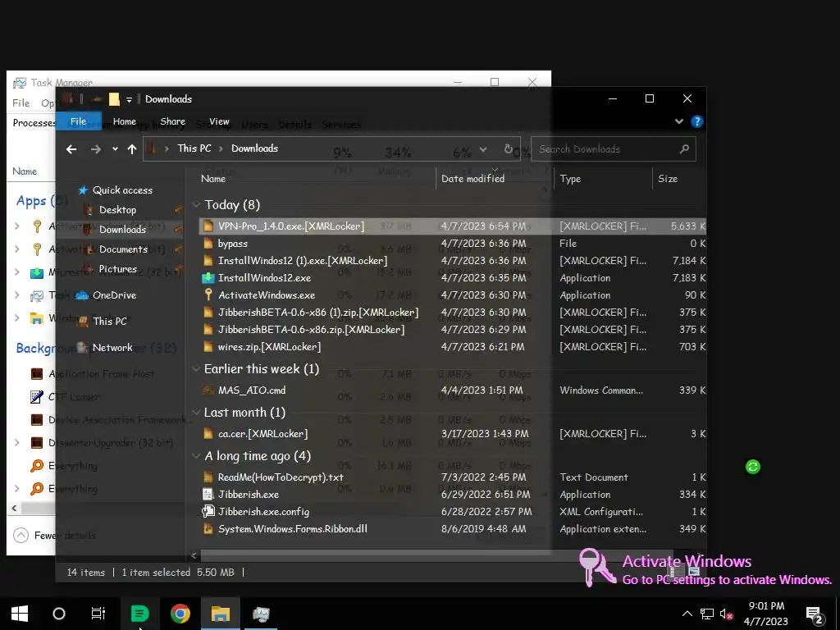Select This PC in navigation pane
Viewport: 840px width, 630px height.
(x=109, y=321)
